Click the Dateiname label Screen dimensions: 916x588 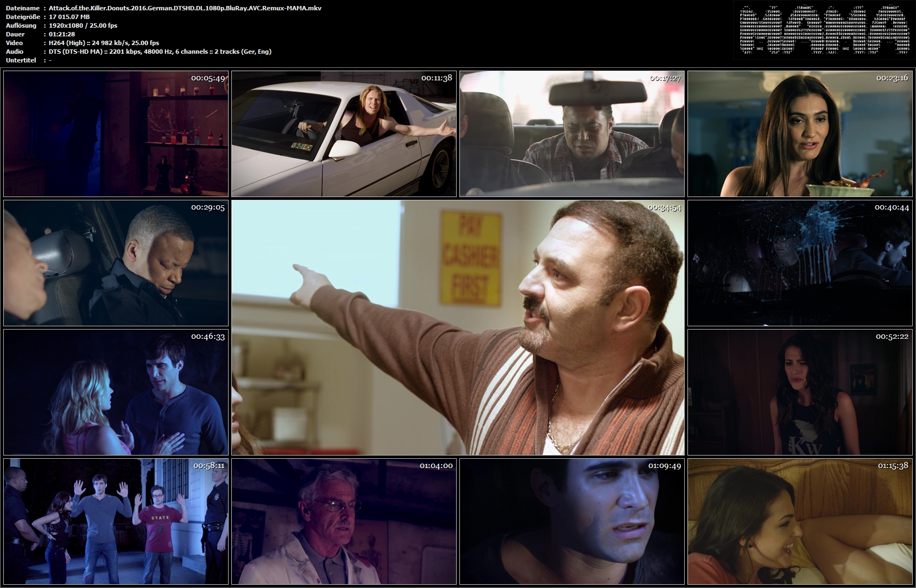point(23,8)
